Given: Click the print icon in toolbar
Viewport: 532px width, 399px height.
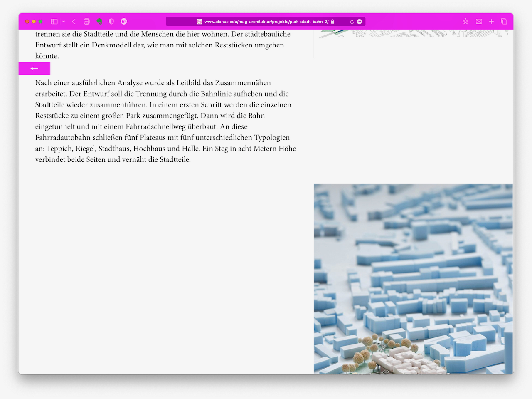Looking at the screenshot, I should coord(86,21).
